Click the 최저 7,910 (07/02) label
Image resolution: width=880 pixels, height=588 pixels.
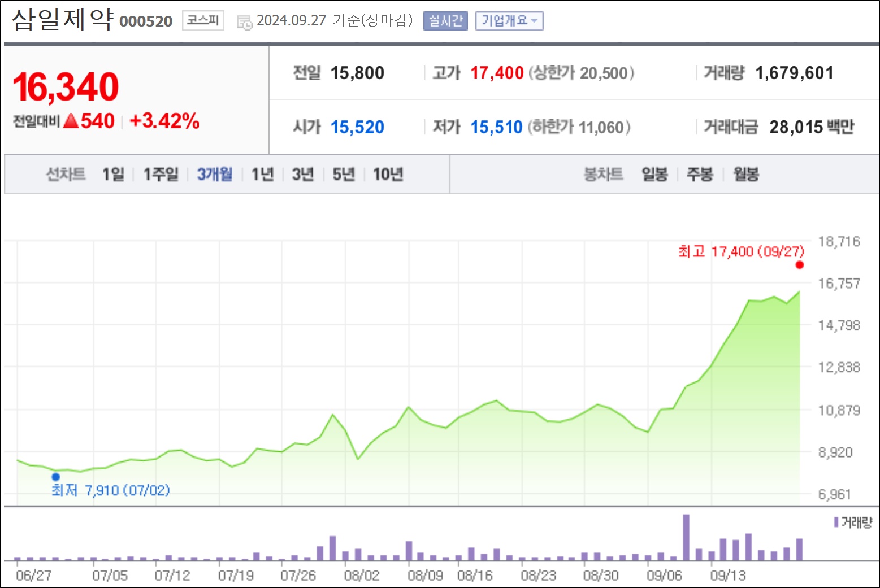(110, 490)
